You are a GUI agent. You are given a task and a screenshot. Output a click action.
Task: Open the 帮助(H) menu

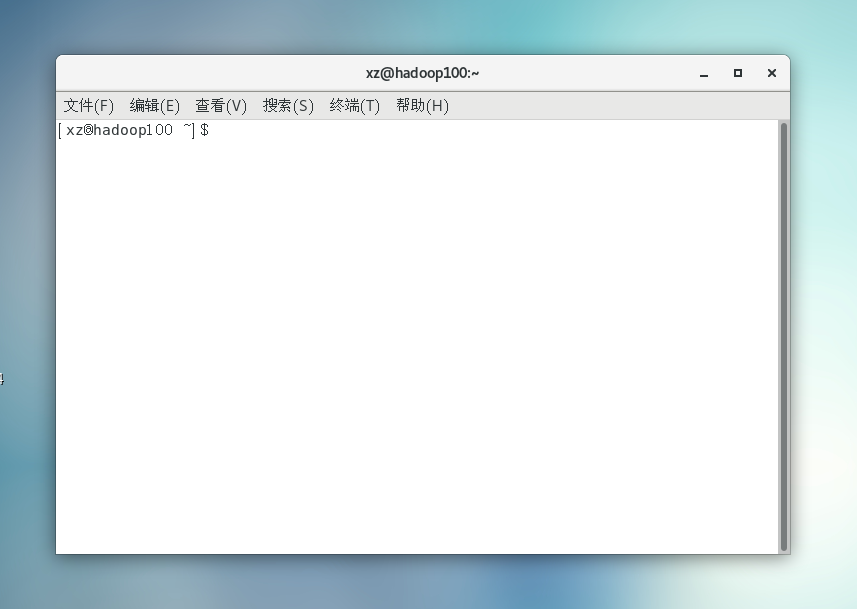[422, 106]
